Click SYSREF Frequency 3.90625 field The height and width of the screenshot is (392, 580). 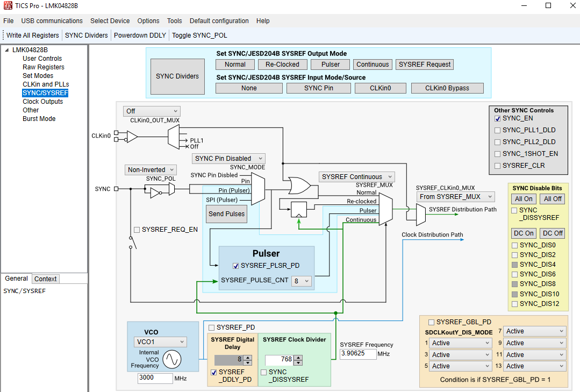(x=357, y=354)
